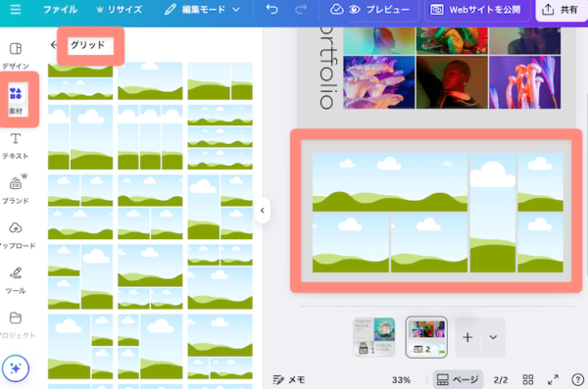Open the 素材 elements panel
Viewport: 588px width, 389px height.
pyautogui.click(x=16, y=101)
